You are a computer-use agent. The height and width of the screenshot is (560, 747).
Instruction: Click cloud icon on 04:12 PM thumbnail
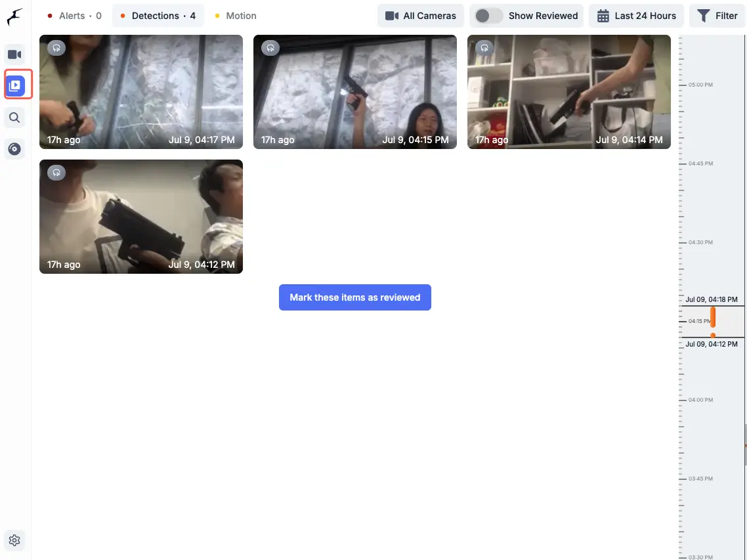click(56, 173)
